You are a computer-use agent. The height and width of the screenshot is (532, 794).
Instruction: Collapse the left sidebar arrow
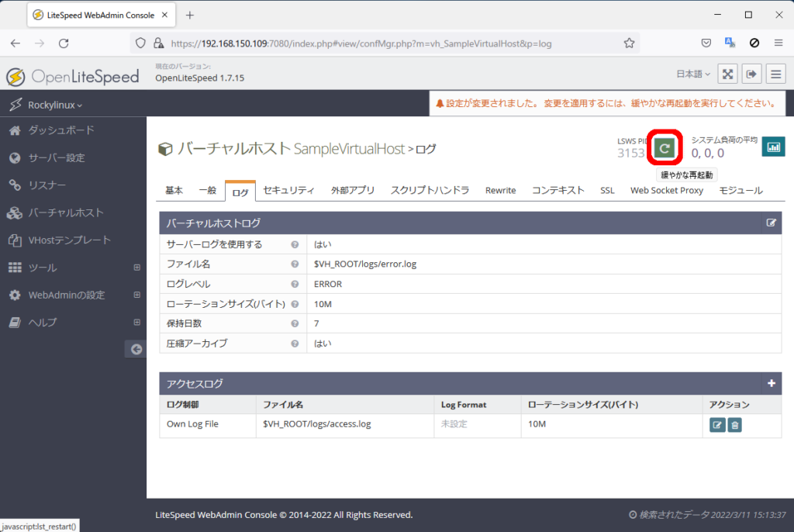pos(136,350)
